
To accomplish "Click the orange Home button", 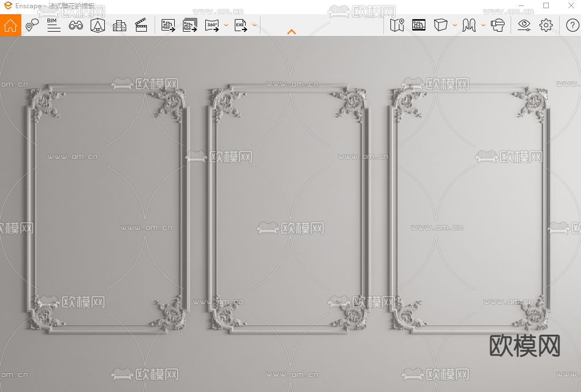I will (10, 25).
